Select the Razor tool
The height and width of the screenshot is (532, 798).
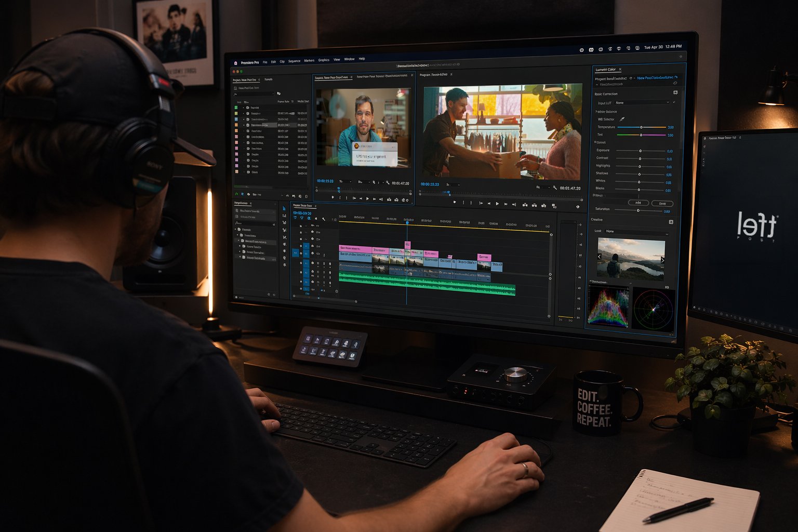click(284, 230)
